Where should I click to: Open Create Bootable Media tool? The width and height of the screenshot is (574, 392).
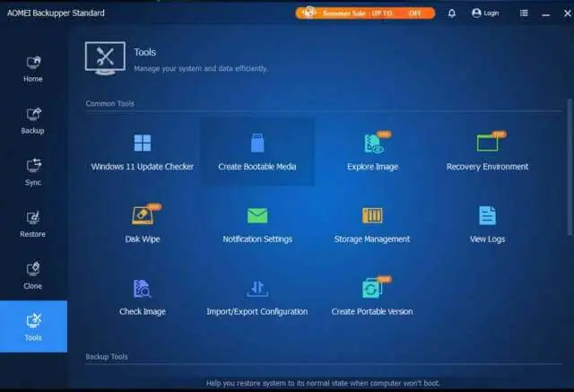pyautogui.click(x=257, y=152)
